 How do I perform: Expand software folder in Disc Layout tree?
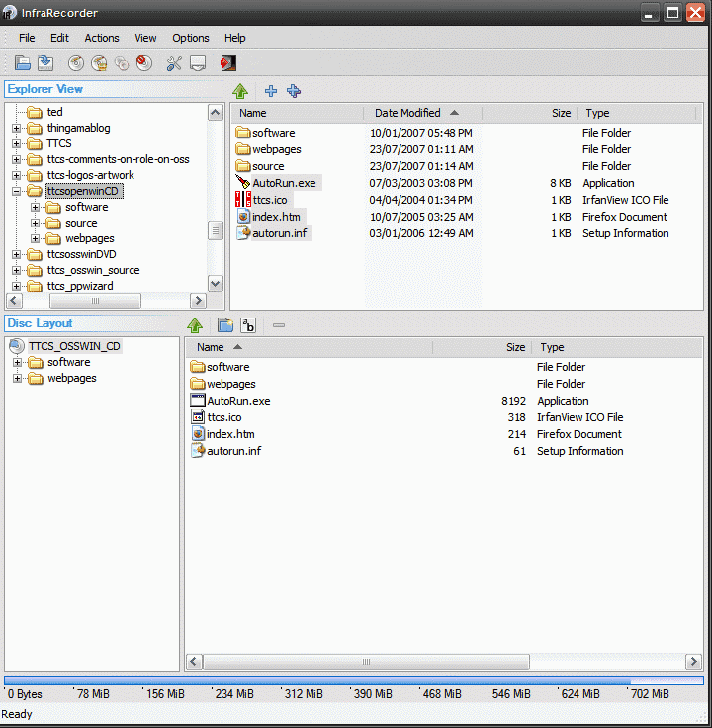coord(17,362)
